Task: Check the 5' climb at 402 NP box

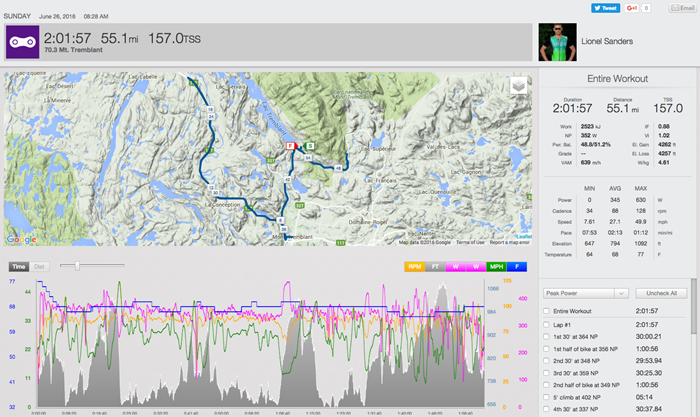Action: click(x=546, y=397)
